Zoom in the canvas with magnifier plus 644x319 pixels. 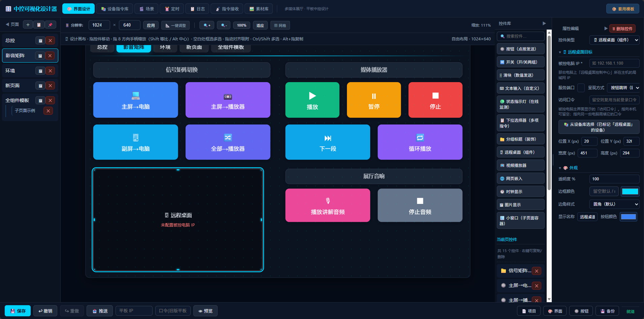207,25
